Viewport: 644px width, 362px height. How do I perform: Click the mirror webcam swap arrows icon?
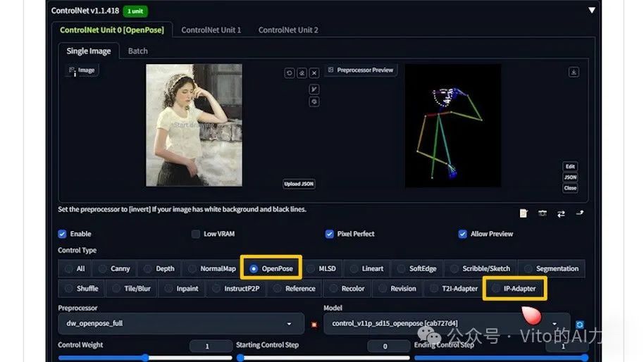pos(561,213)
